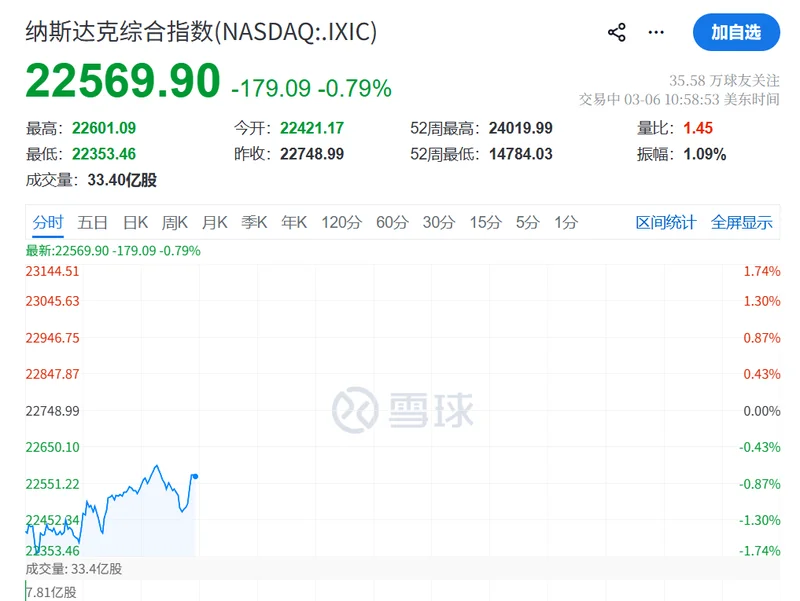Image resolution: width=800 pixels, height=601 pixels.
Task: Pick the 5分 interval tab
Action: click(527, 222)
